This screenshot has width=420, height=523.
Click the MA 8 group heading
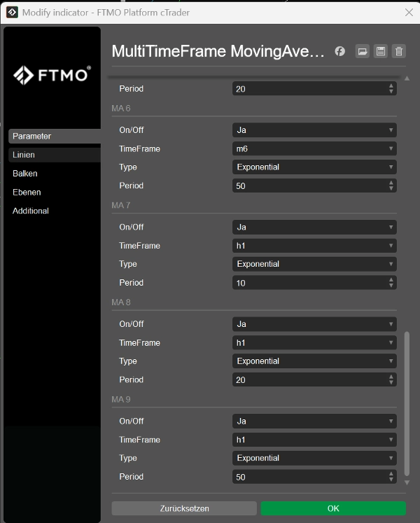click(x=121, y=302)
